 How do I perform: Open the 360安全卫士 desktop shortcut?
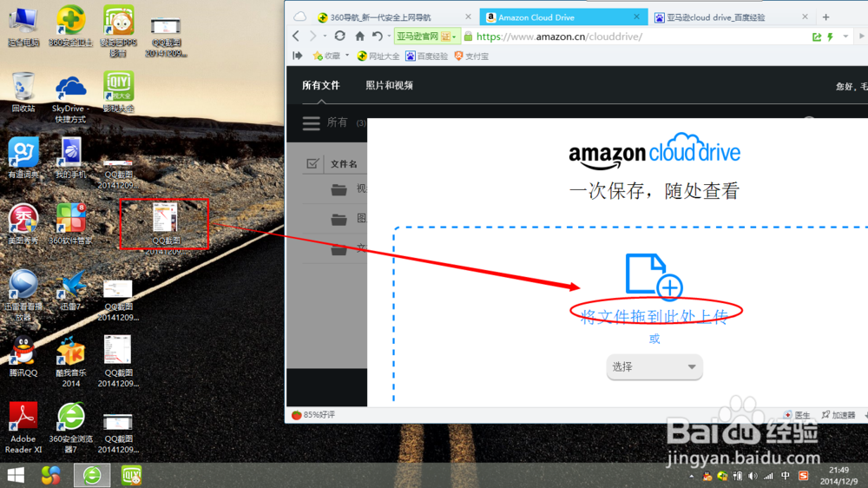[x=70, y=27]
